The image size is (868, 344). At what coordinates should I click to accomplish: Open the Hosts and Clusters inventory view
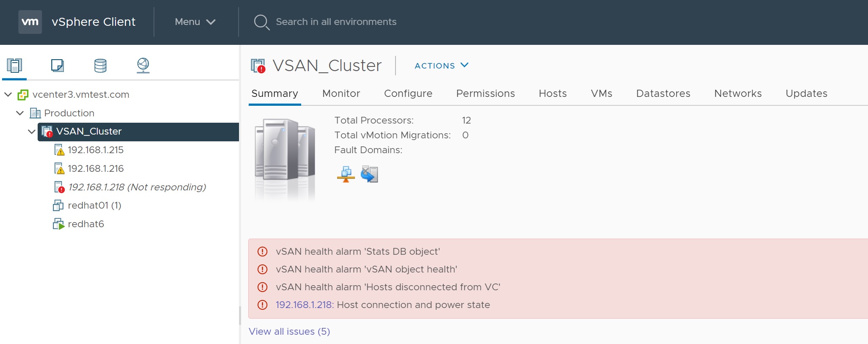[x=14, y=66]
